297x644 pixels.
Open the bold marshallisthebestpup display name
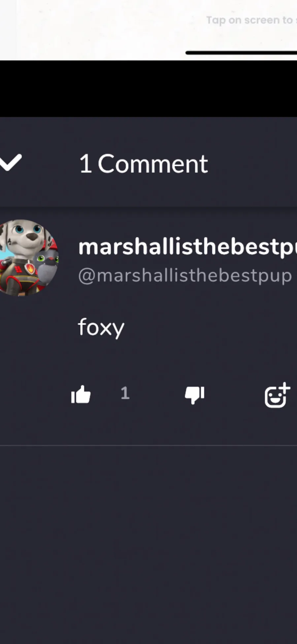coord(187,247)
